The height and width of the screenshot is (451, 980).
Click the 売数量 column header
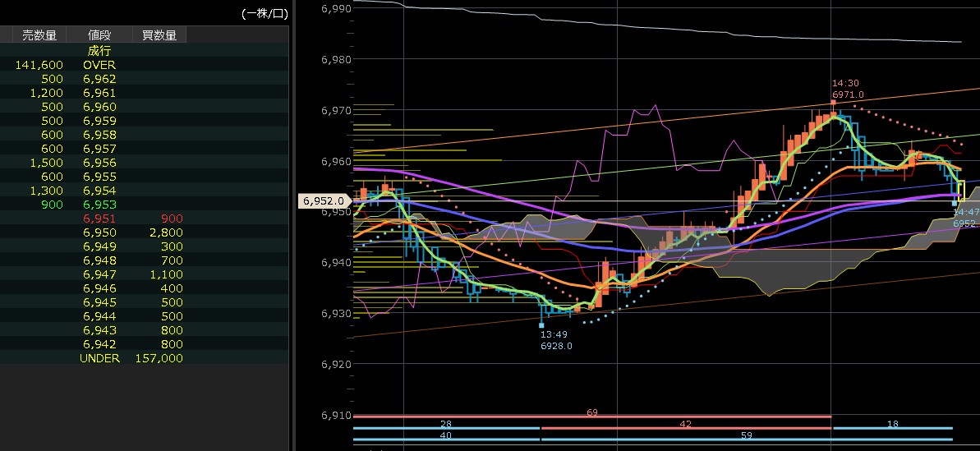pyautogui.click(x=39, y=35)
